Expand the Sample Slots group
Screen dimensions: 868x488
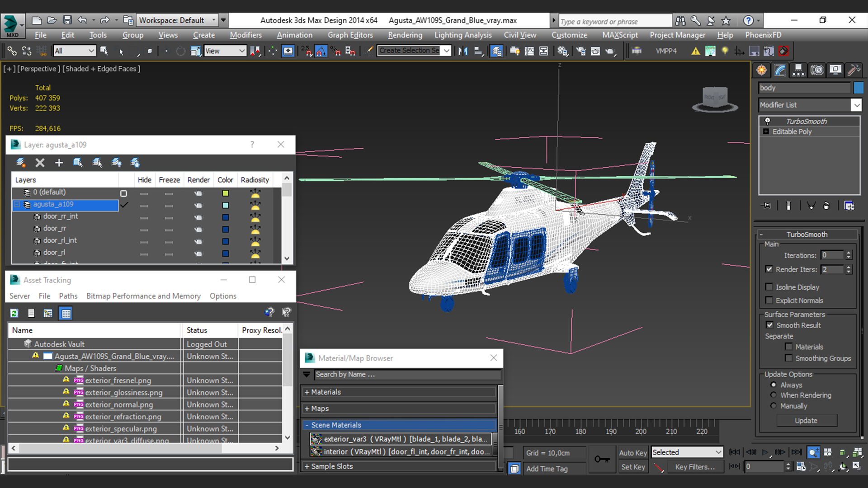tap(400, 466)
